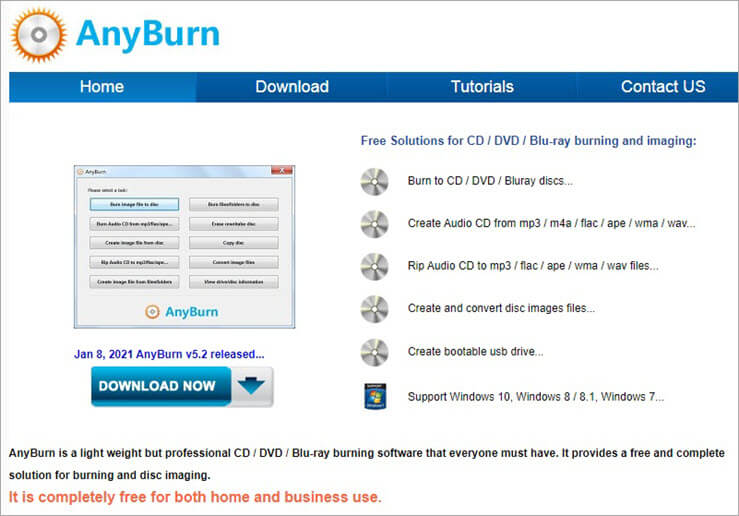Click disc icon beside Create bootable usb drive
The height and width of the screenshot is (516, 739).
point(375,352)
